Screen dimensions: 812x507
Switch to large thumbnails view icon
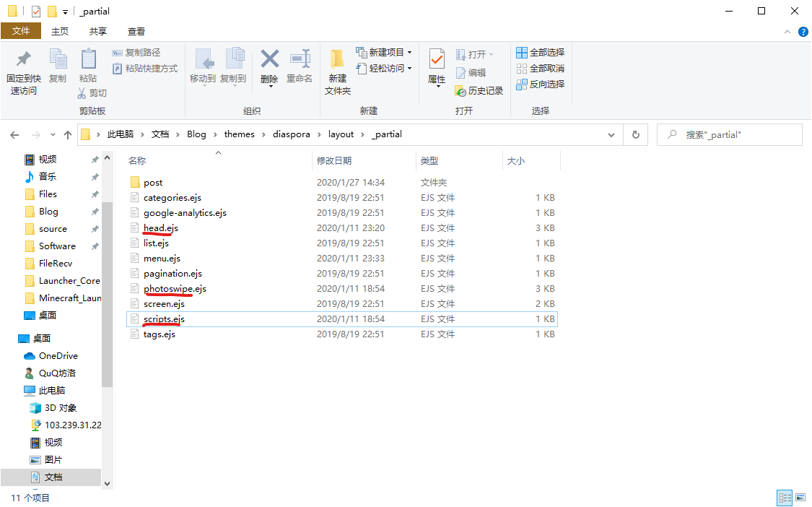point(800,498)
